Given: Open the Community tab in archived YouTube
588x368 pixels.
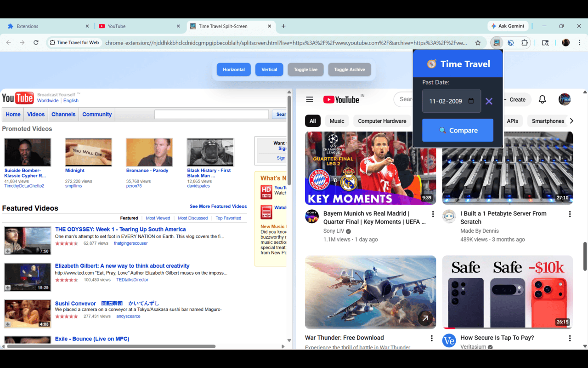Looking at the screenshot, I should pos(97,115).
